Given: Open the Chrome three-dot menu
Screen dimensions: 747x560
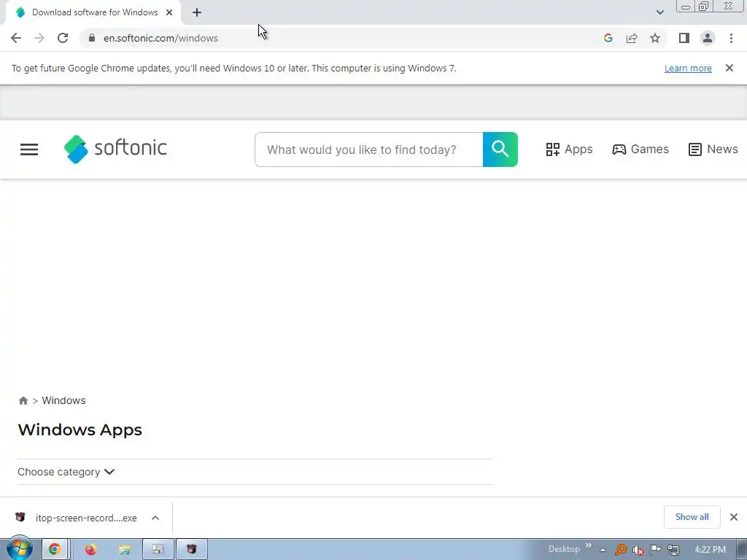Looking at the screenshot, I should tap(731, 38).
